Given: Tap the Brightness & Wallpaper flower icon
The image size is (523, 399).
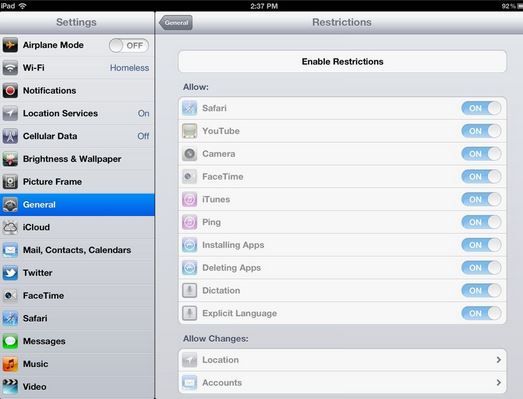Looking at the screenshot, I should tap(10, 159).
